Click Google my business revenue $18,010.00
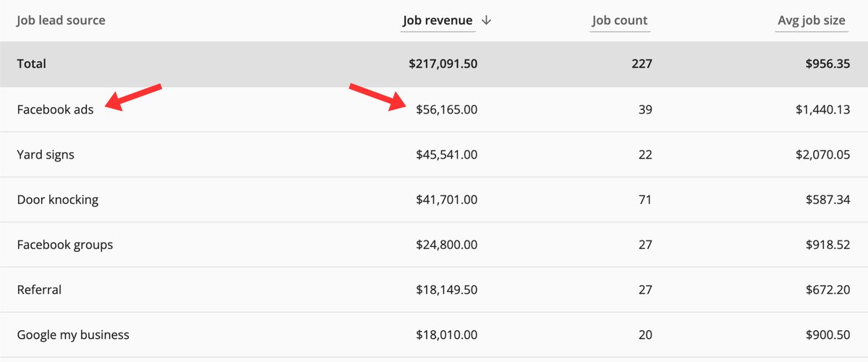The height and width of the screenshot is (362, 868). point(446,334)
